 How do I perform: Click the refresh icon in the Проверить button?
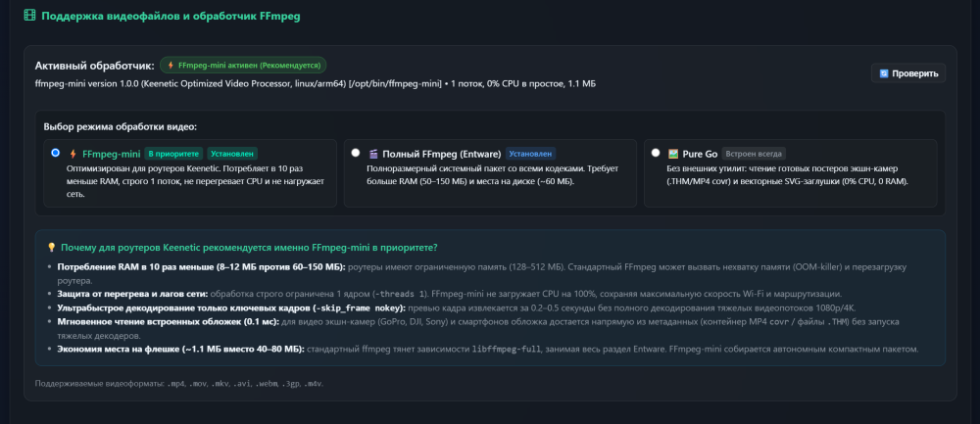coord(884,73)
